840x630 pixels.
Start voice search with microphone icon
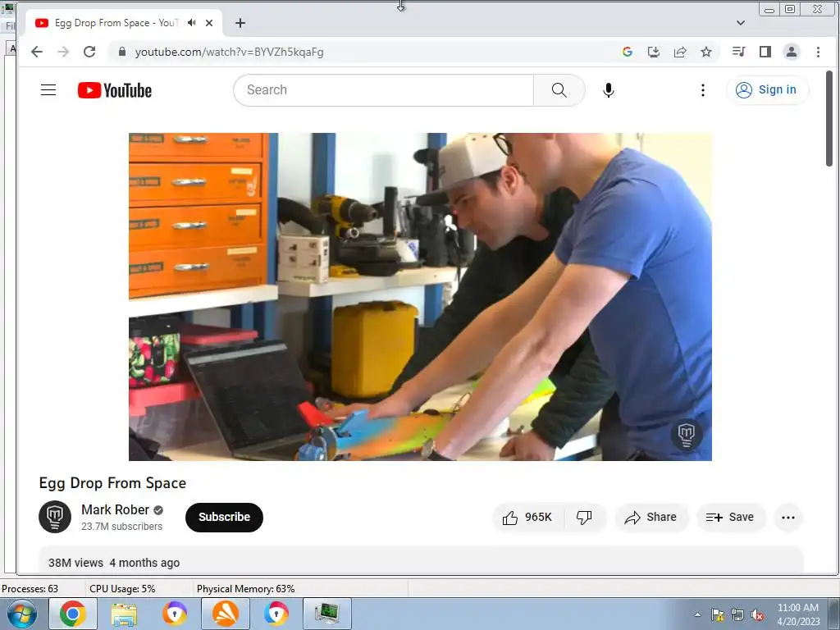pyautogui.click(x=608, y=90)
